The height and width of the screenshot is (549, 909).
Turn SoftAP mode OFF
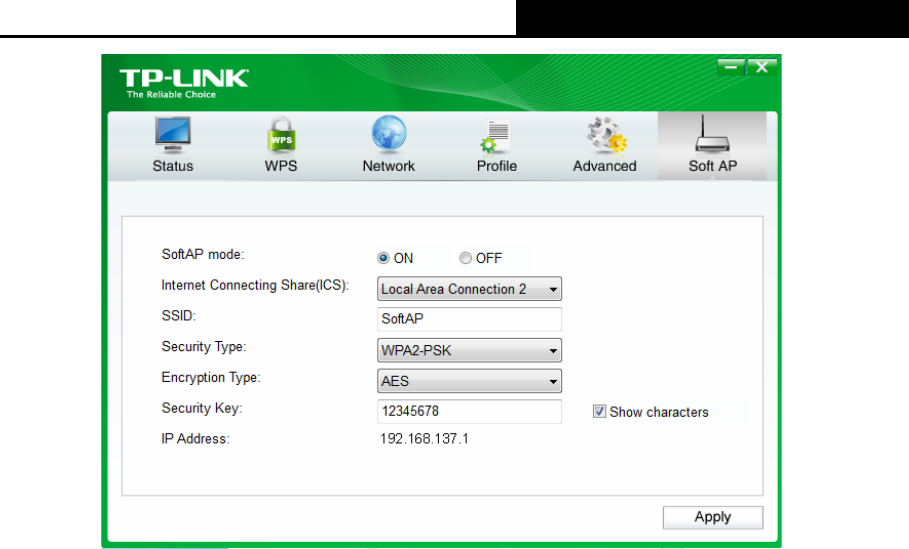pos(465,258)
